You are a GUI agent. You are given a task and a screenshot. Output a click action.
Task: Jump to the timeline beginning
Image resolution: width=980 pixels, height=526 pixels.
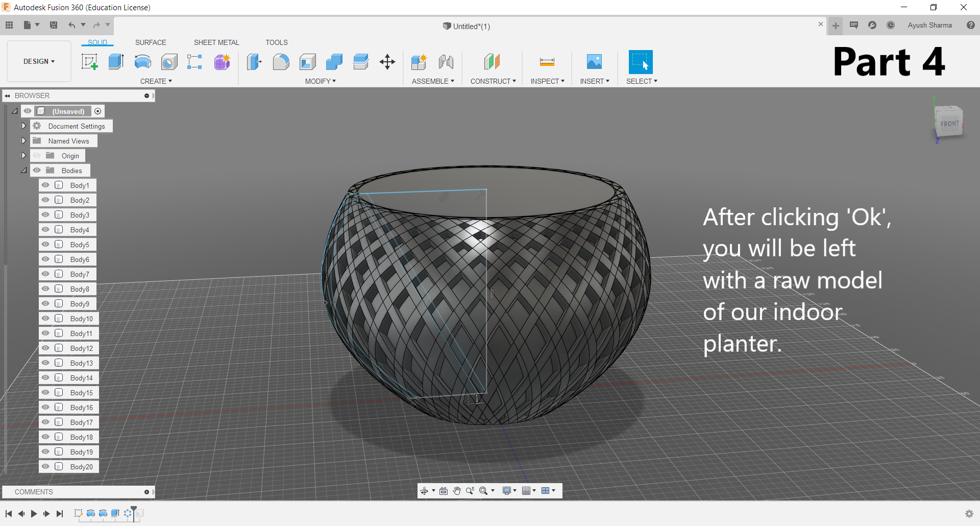coord(9,514)
